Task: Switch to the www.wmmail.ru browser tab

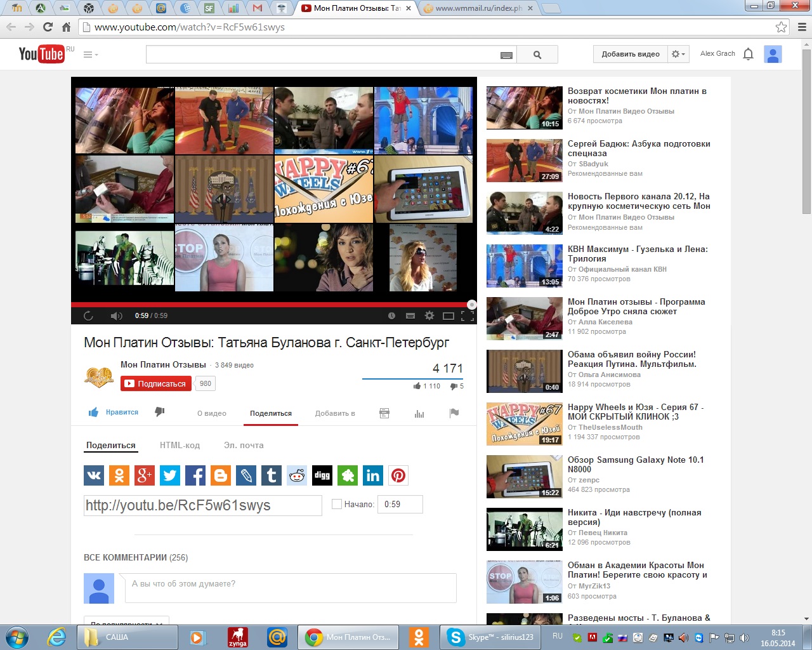Action: [479, 8]
